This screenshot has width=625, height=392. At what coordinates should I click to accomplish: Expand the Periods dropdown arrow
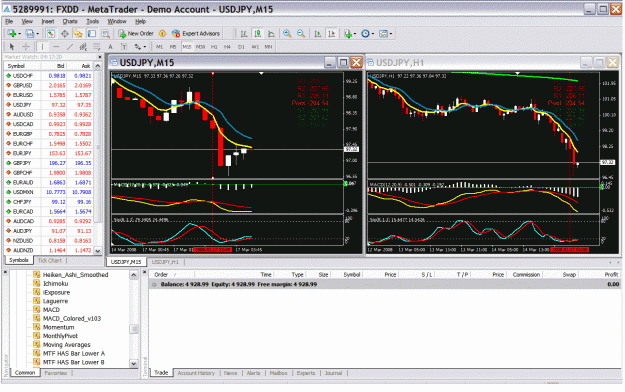point(373,34)
